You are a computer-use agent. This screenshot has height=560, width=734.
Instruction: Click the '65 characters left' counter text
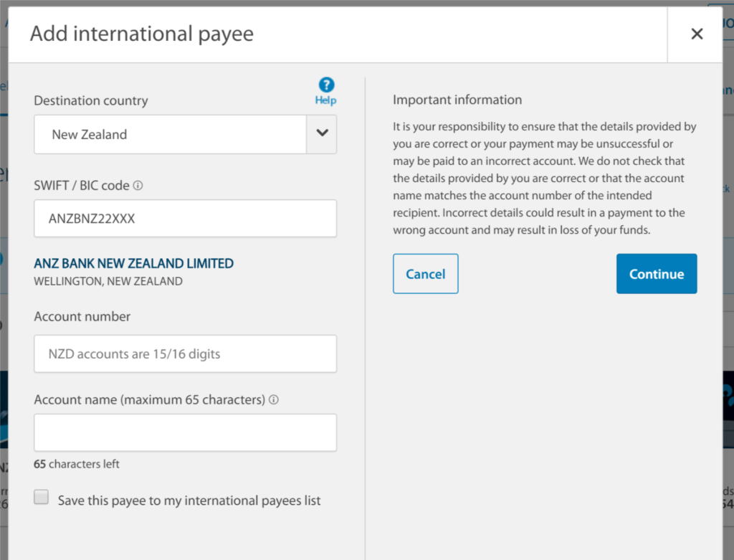click(x=77, y=464)
